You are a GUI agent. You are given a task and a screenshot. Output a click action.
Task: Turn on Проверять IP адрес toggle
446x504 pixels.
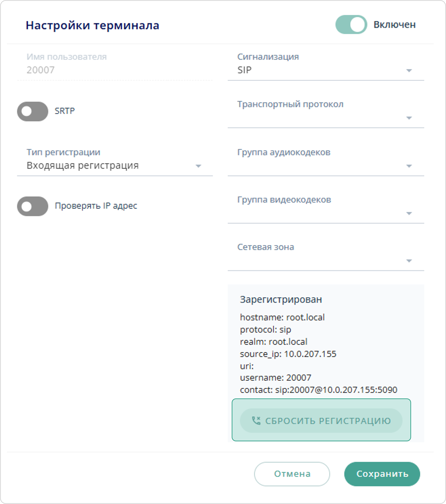[32, 206]
